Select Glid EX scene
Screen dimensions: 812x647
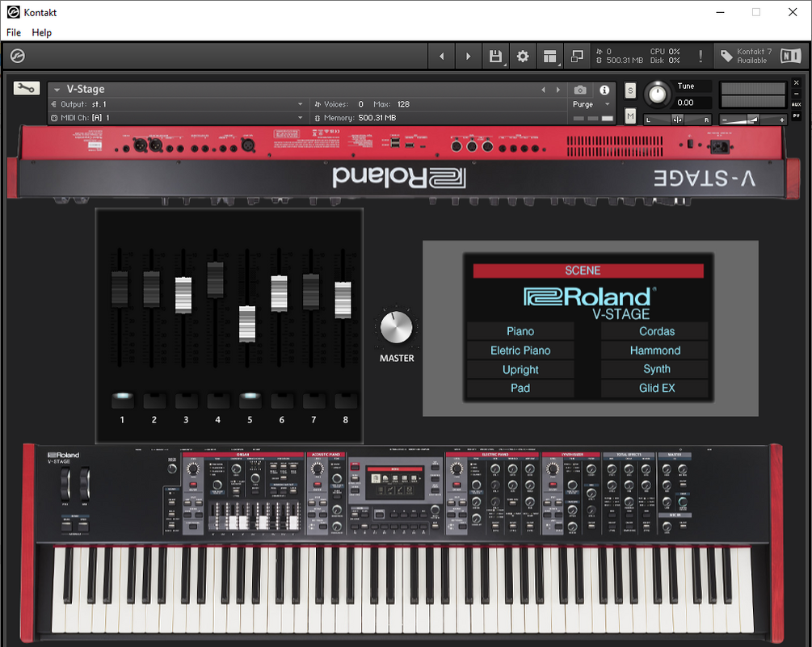click(x=655, y=389)
